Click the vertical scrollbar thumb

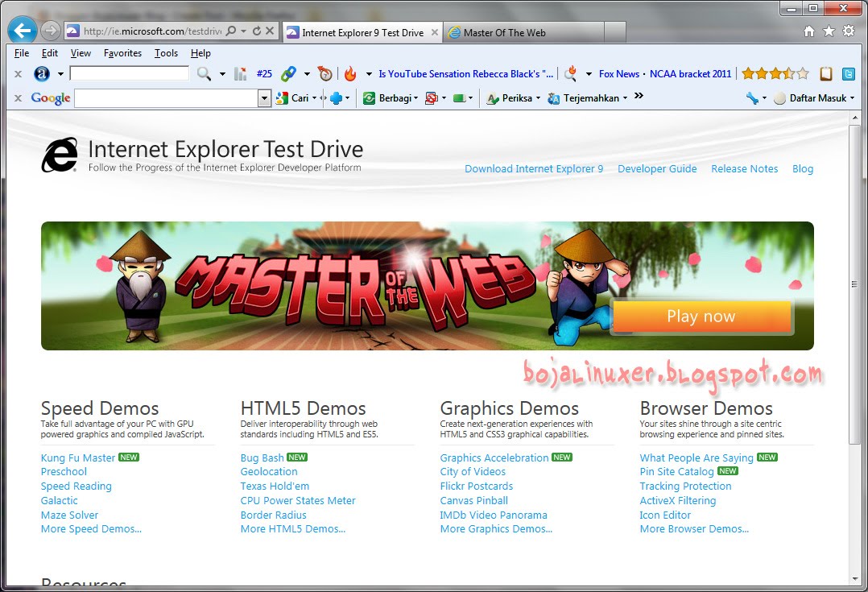click(x=855, y=284)
